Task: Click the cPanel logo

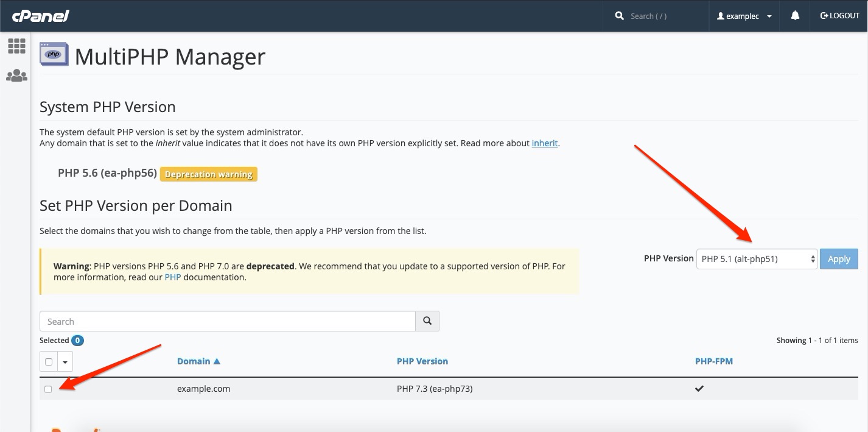Action: (41, 16)
